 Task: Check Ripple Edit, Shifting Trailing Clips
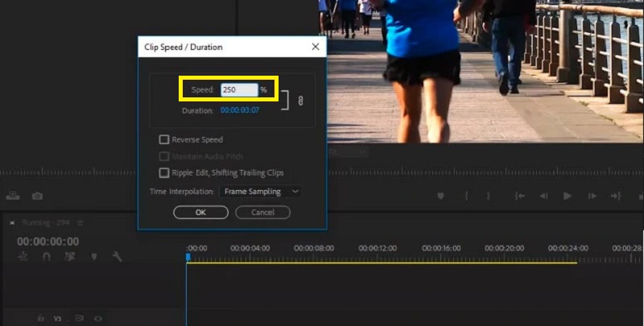tap(164, 172)
